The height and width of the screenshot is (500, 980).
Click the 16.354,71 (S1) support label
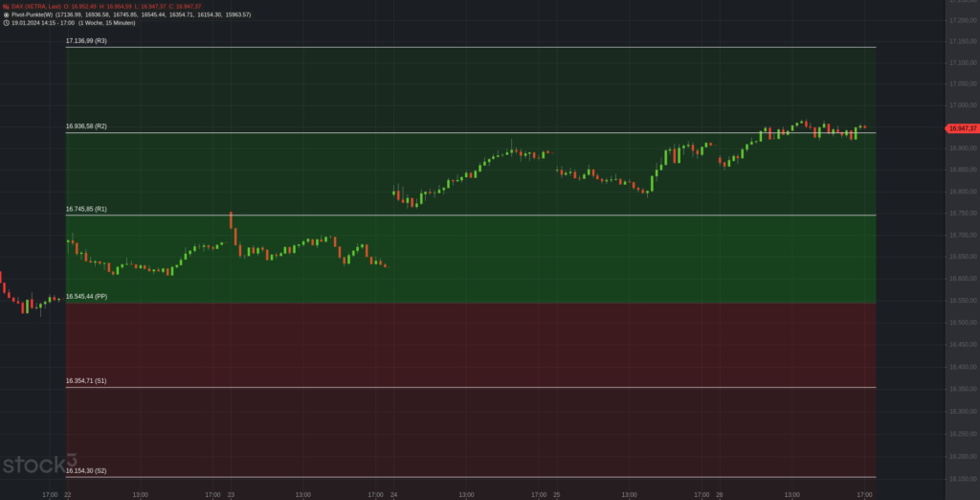[86, 381]
